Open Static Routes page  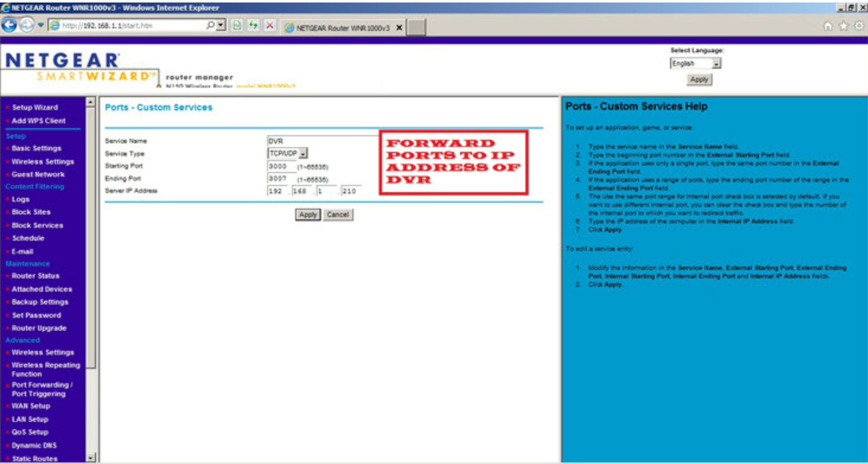34,459
